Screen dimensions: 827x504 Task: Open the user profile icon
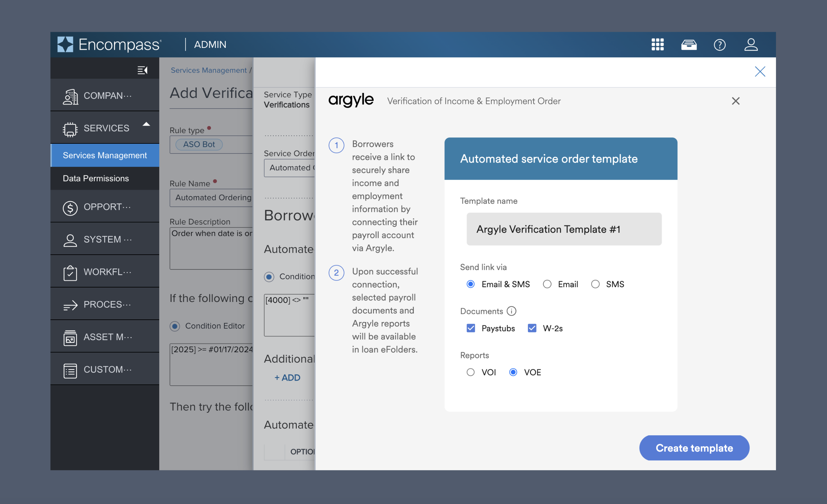click(x=751, y=44)
